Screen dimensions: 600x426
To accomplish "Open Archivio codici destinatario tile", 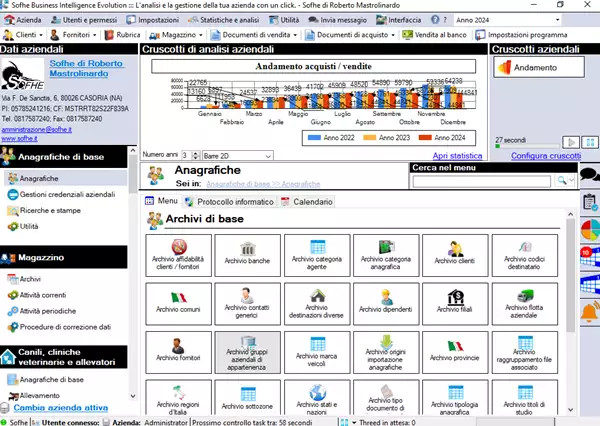I will [x=525, y=255].
